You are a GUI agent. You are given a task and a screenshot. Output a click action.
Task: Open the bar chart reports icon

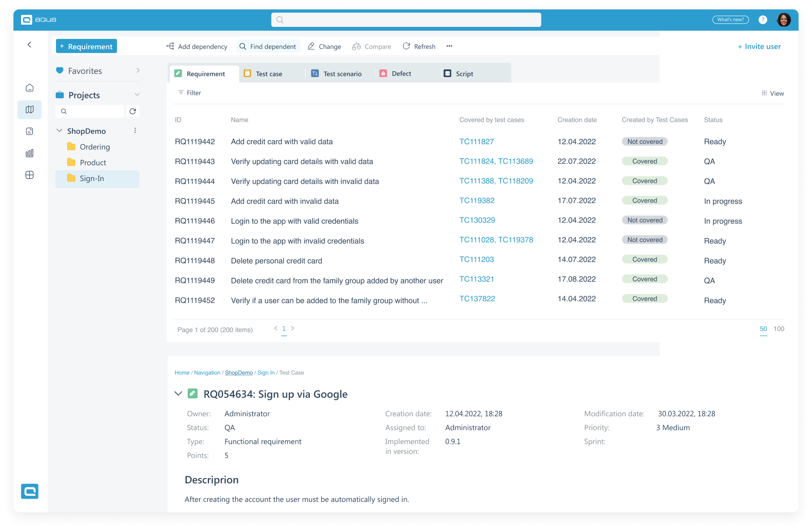click(x=30, y=153)
